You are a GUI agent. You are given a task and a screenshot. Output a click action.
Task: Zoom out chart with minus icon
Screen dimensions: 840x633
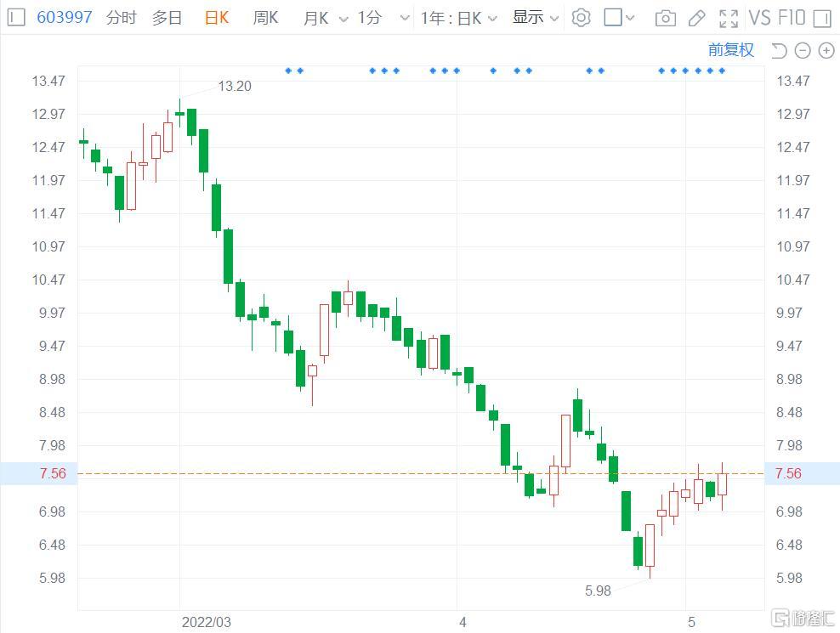(803, 51)
